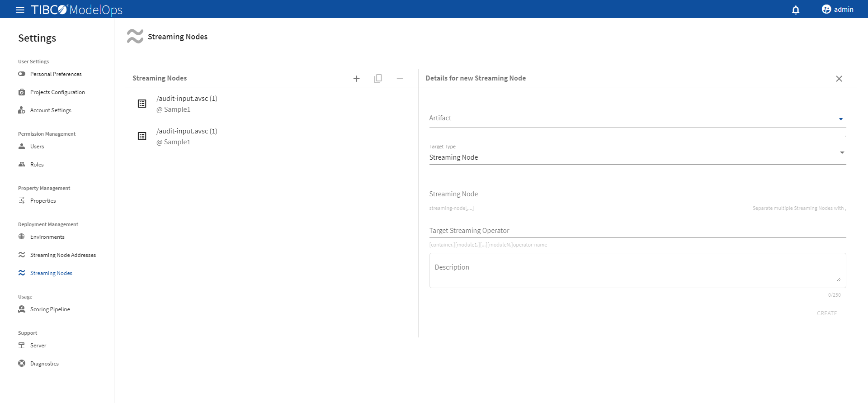Open the Scoring Pipeline page

pos(50,309)
